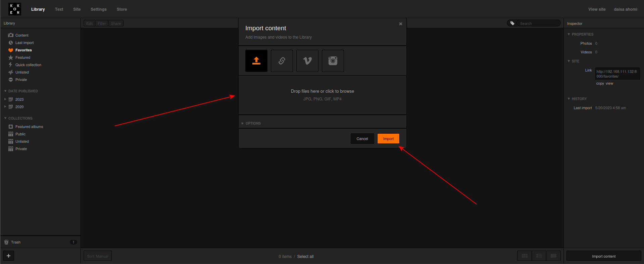
Task: Click the library Search field
Action: point(538,24)
